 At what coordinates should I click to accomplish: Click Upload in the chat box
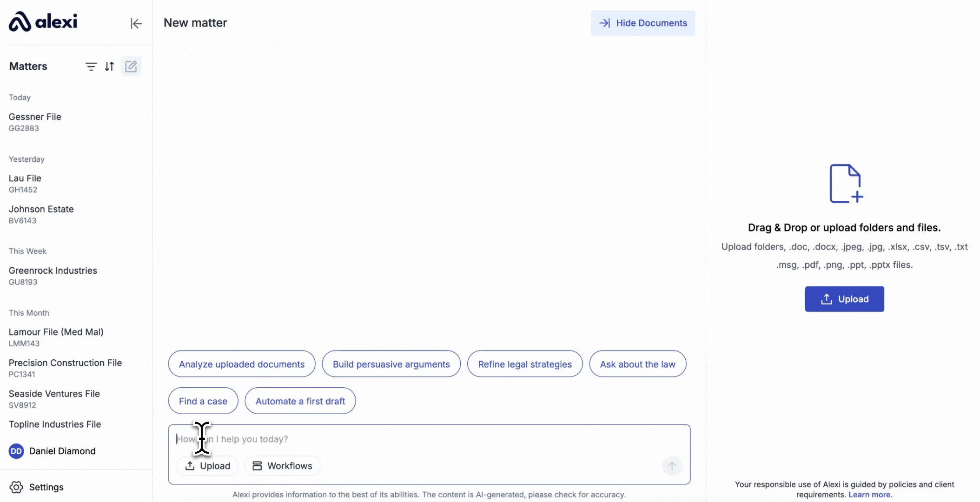(207, 466)
